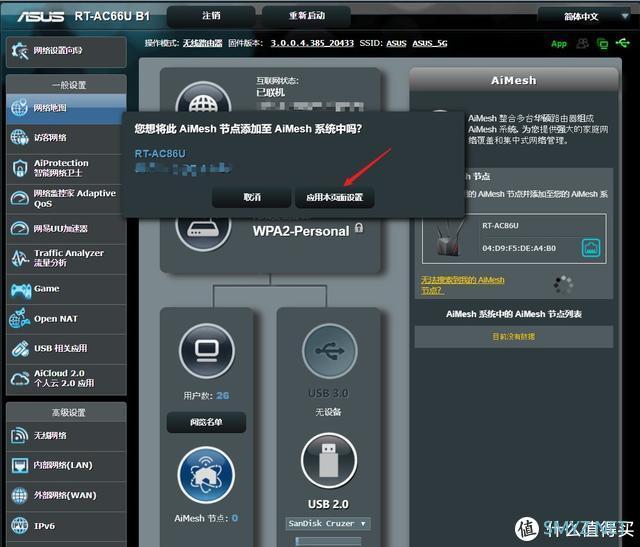Click the client count number 26
The image size is (640, 547).
[222, 396]
